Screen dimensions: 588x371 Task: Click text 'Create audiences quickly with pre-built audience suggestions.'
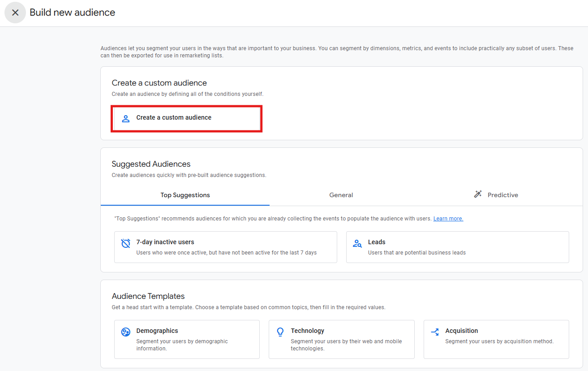pyautogui.click(x=189, y=175)
